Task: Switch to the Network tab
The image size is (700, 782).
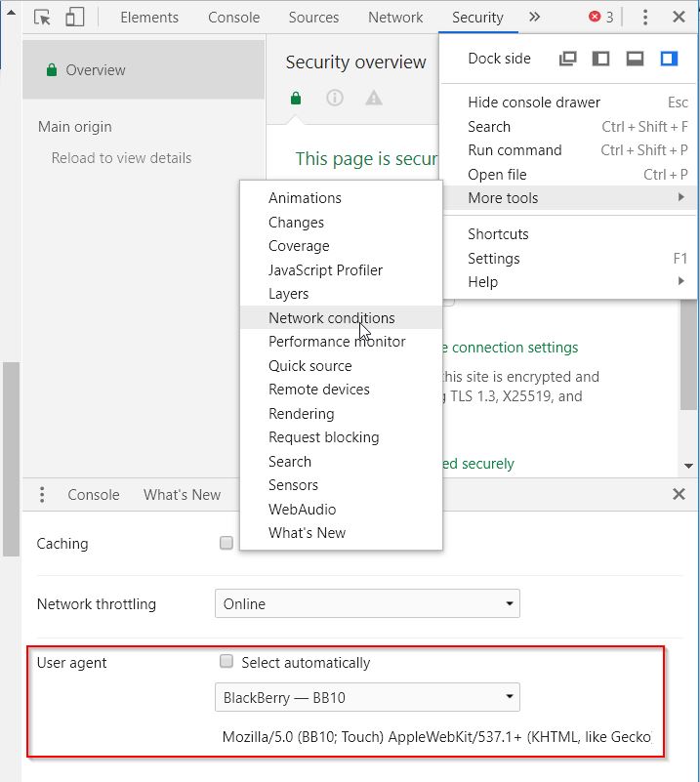Action: pos(395,18)
